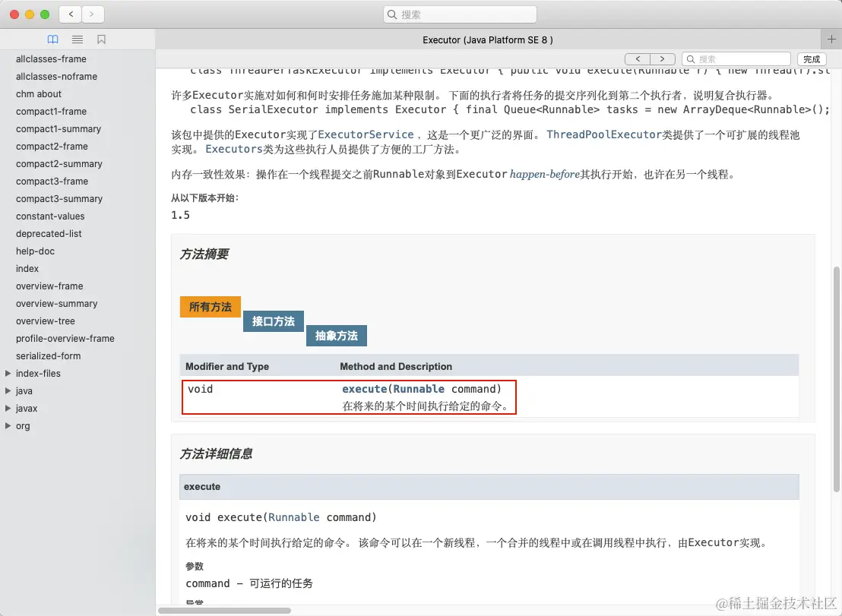
Task: Click the back navigation arrow in the title bar
Action: (71, 14)
